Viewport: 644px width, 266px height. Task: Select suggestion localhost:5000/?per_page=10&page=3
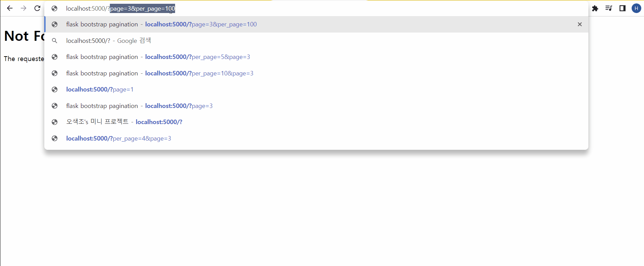tap(316, 73)
